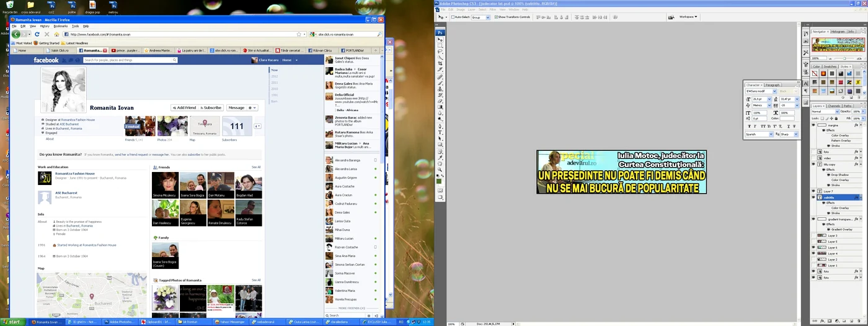Select the Hand tool
Screen dimensions: 868x326
click(440, 163)
